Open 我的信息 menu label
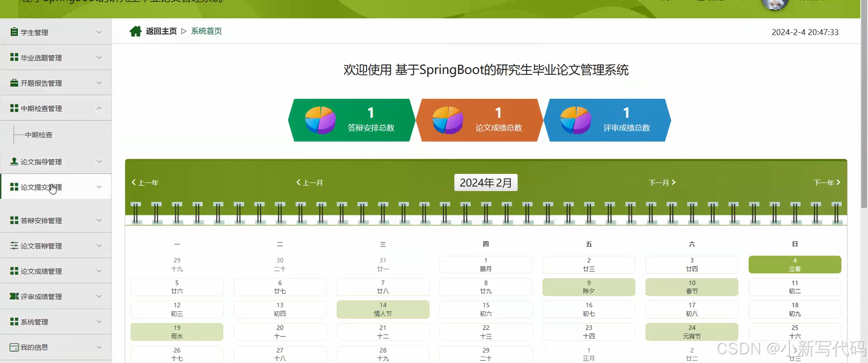 pos(34,347)
